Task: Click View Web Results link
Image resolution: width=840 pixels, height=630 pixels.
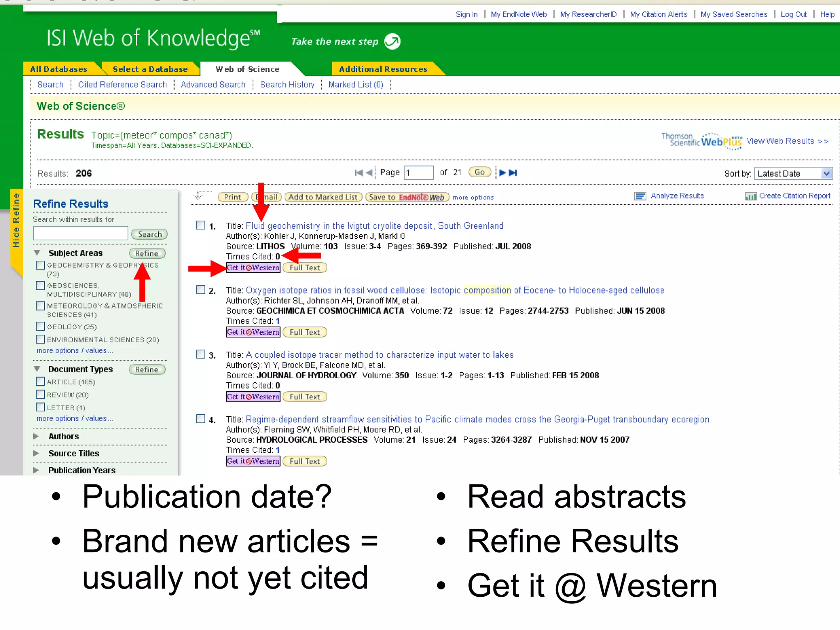Action: click(x=787, y=141)
